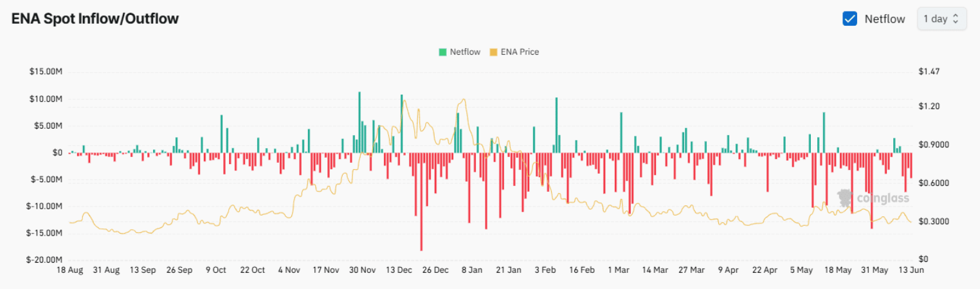The height and width of the screenshot is (289, 980).
Task: Click the Netflow legend label
Action: click(465, 52)
